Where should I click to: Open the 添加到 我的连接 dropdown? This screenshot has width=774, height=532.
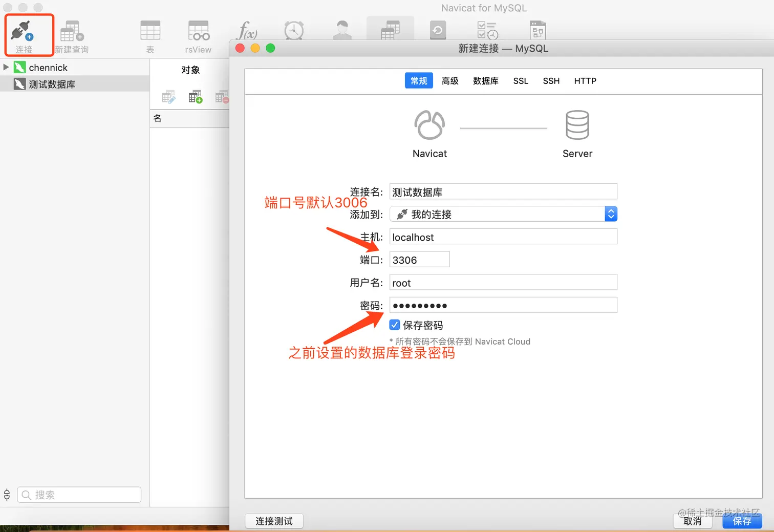[503, 214]
